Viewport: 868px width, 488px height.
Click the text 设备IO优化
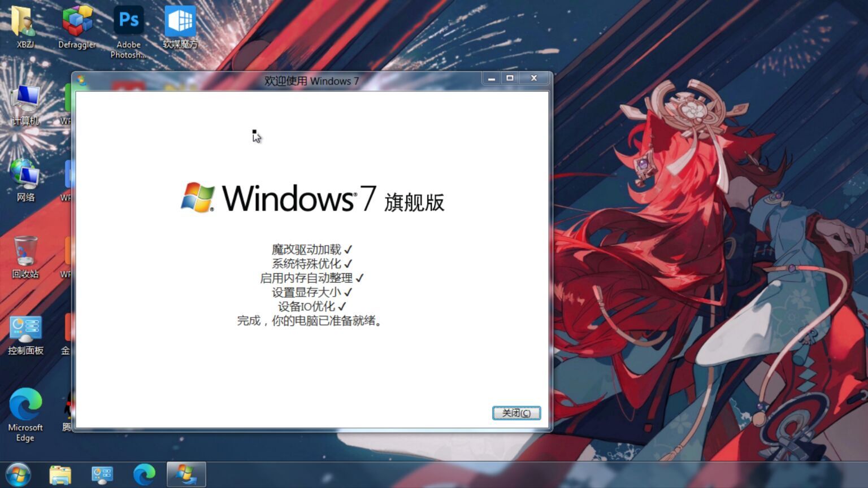[306, 307]
